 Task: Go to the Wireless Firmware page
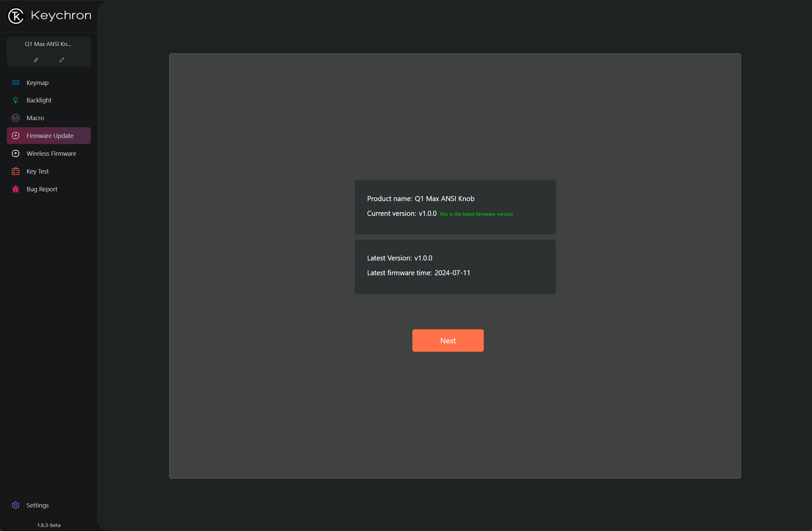click(49, 154)
